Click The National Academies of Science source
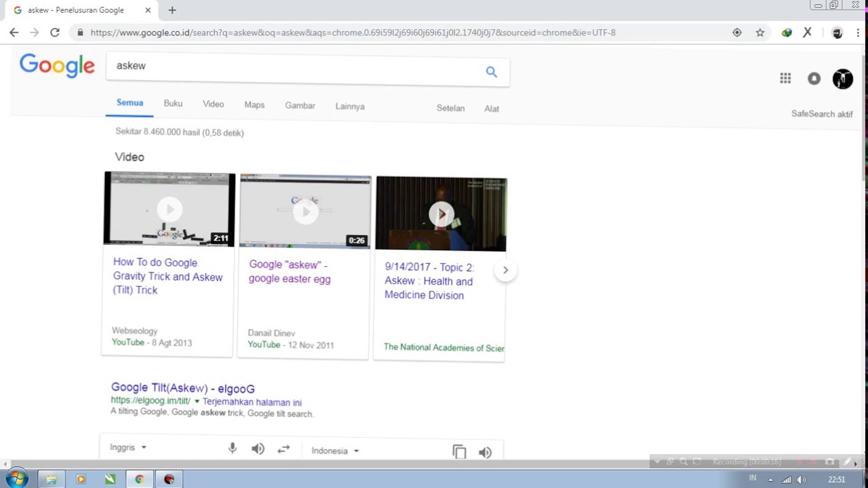868x488 pixels. [444, 348]
